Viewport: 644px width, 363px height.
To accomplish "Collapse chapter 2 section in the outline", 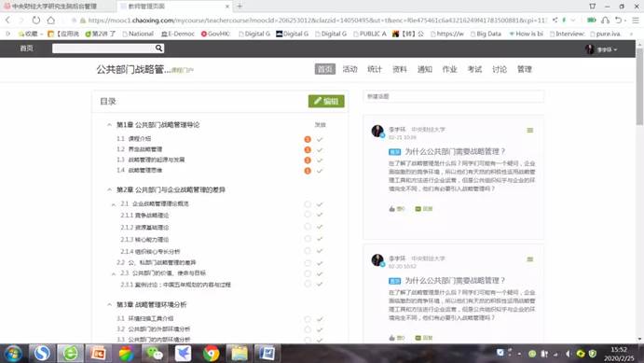I will (109, 189).
